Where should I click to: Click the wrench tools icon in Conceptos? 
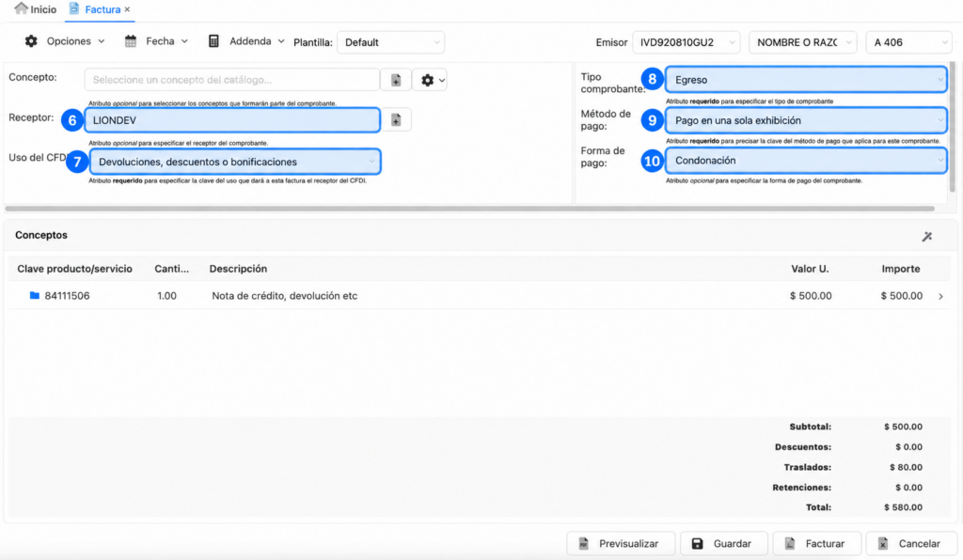pyautogui.click(x=926, y=236)
